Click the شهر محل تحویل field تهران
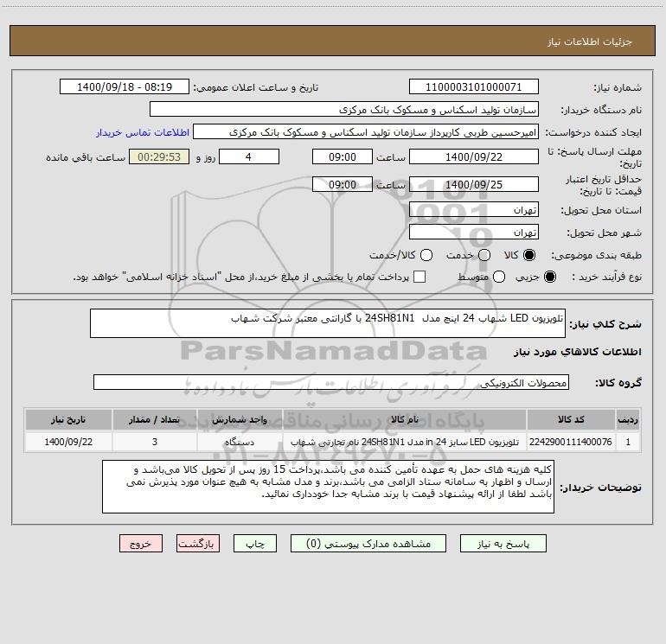 click(x=474, y=232)
